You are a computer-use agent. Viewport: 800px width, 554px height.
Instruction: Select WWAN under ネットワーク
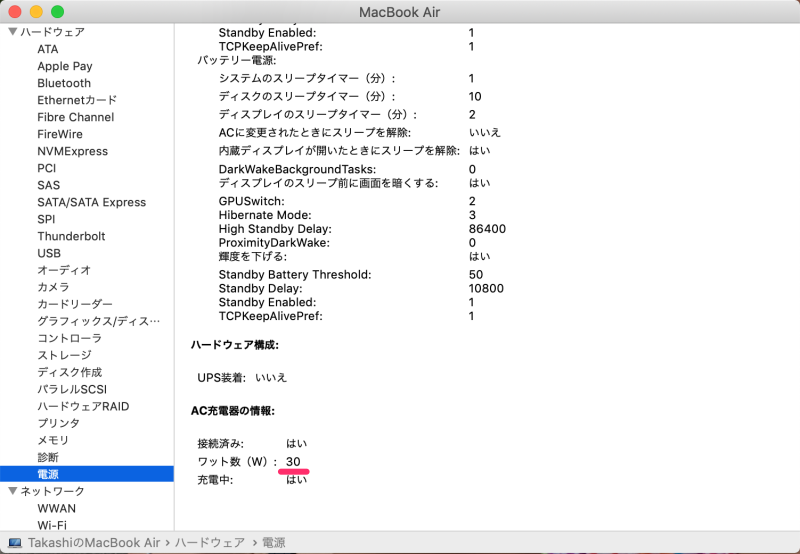click(x=57, y=509)
